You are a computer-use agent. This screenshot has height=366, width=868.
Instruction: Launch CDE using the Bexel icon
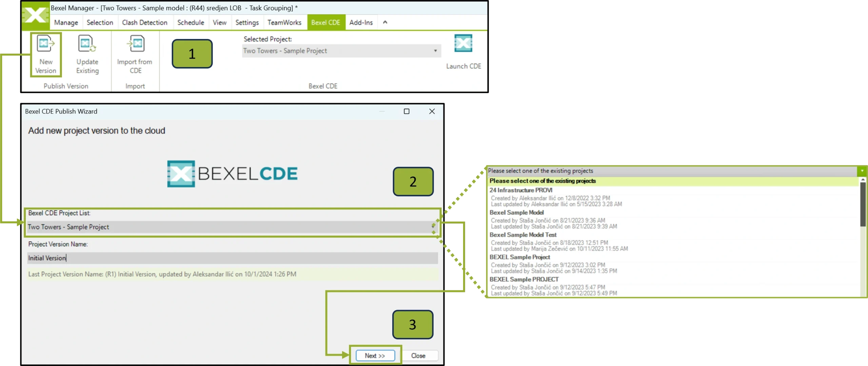[x=463, y=43]
